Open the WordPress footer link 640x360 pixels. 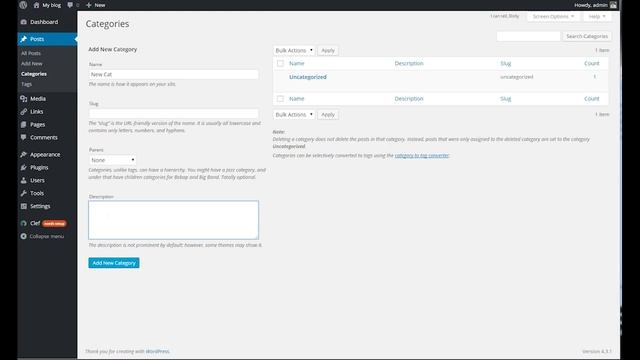pos(158,351)
